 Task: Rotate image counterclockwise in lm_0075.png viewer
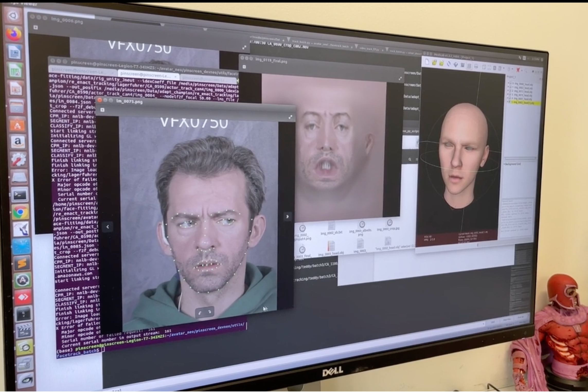pyautogui.click(x=200, y=313)
